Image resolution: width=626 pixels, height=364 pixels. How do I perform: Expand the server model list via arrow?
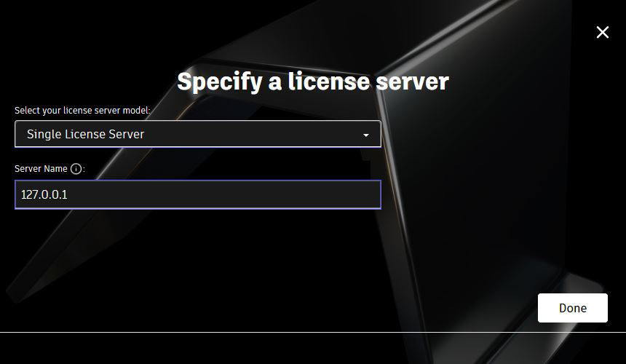coord(365,135)
